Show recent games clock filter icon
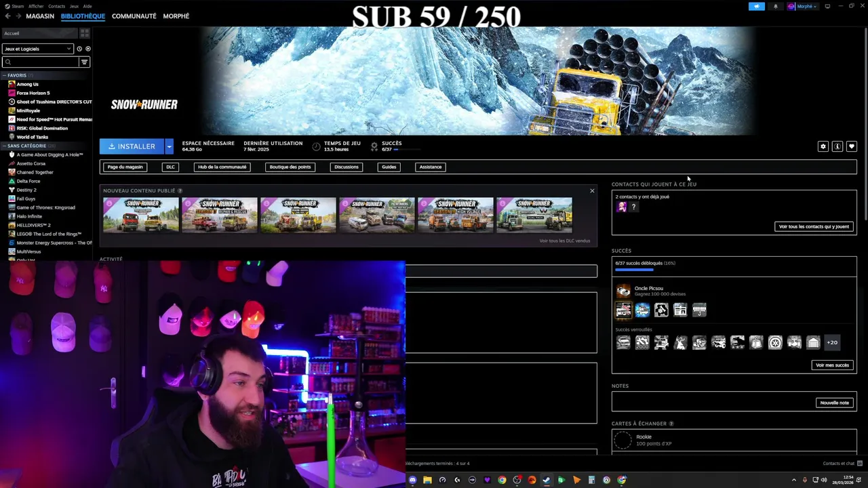 pyautogui.click(x=79, y=49)
